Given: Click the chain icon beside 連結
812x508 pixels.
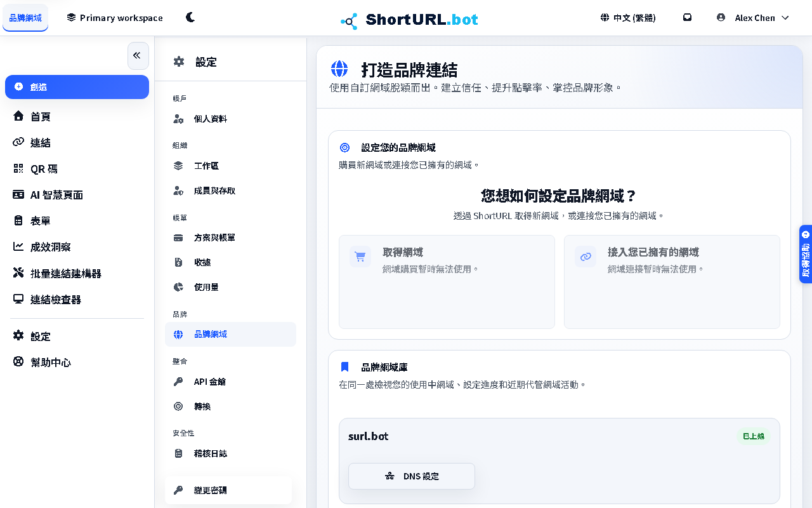Looking at the screenshot, I should (x=18, y=142).
